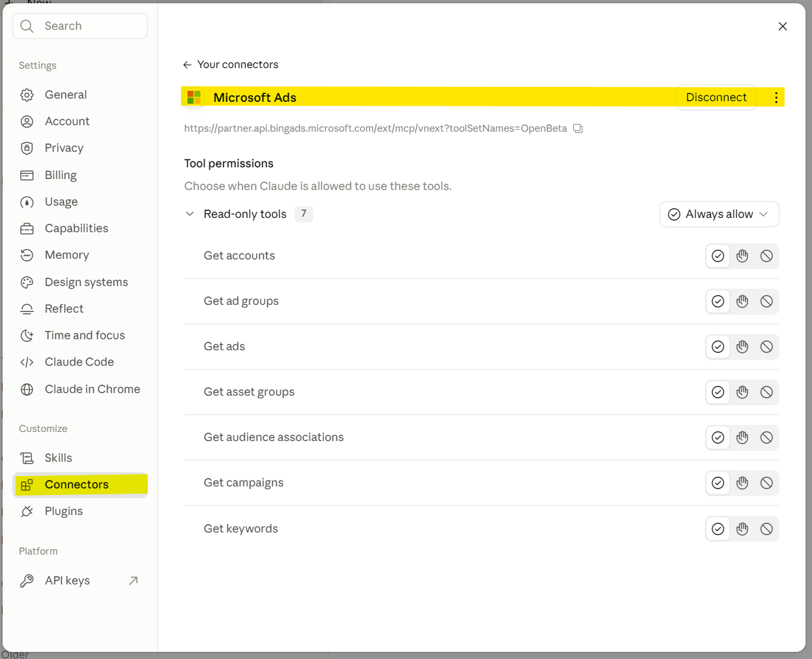Open Claude in Chrome settings
Image resolution: width=812 pixels, height=659 pixels.
pyautogui.click(x=80, y=389)
